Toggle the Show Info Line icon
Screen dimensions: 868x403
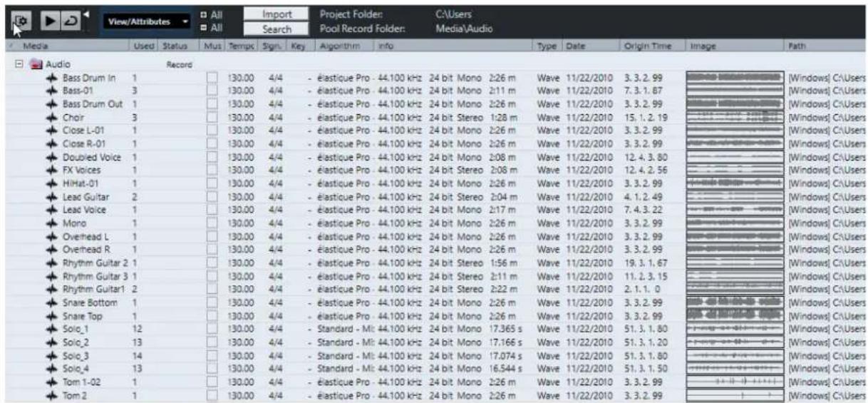coord(20,21)
